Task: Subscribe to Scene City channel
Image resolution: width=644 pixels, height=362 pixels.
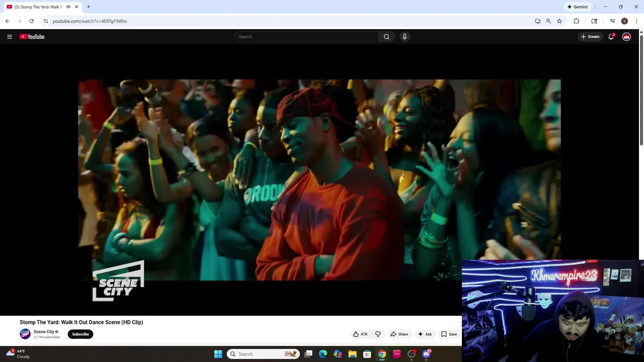Action: tap(80, 334)
